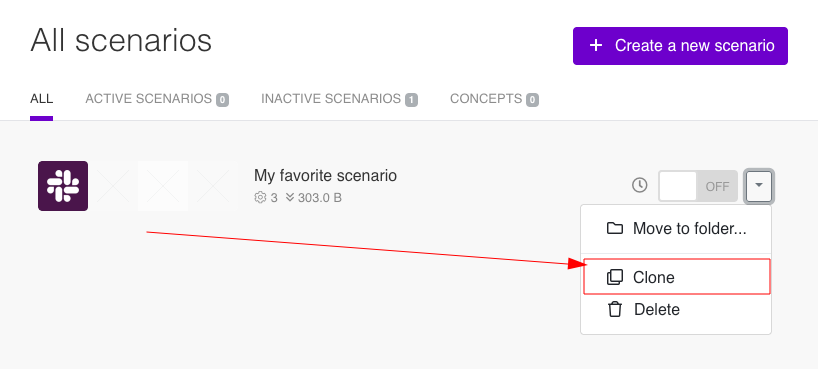Open the Inactive Scenarios tab
This screenshot has width=818, height=369.
pos(339,99)
